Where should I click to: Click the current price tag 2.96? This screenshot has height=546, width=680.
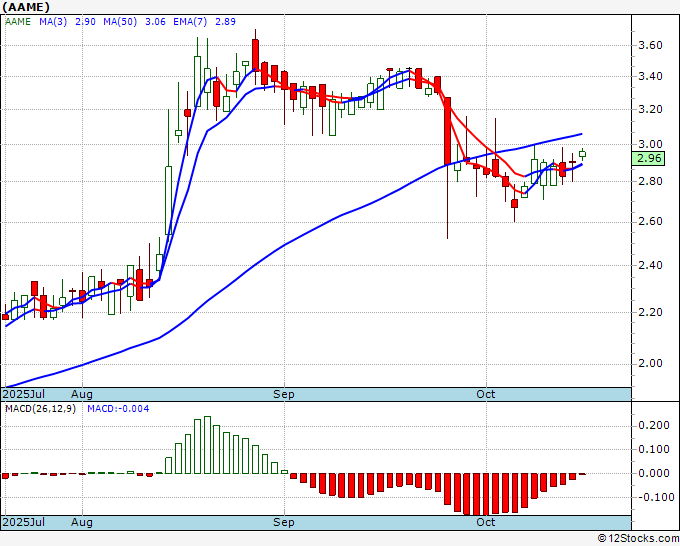[648, 158]
